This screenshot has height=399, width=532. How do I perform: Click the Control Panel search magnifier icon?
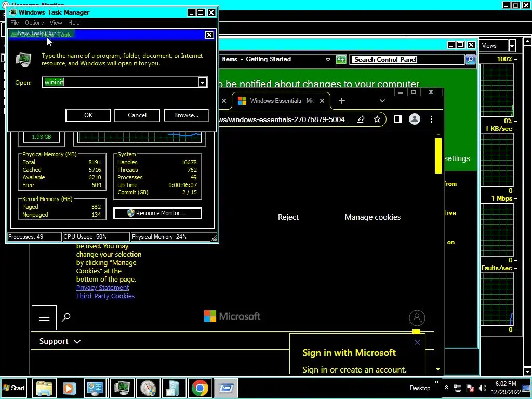[470, 59]
